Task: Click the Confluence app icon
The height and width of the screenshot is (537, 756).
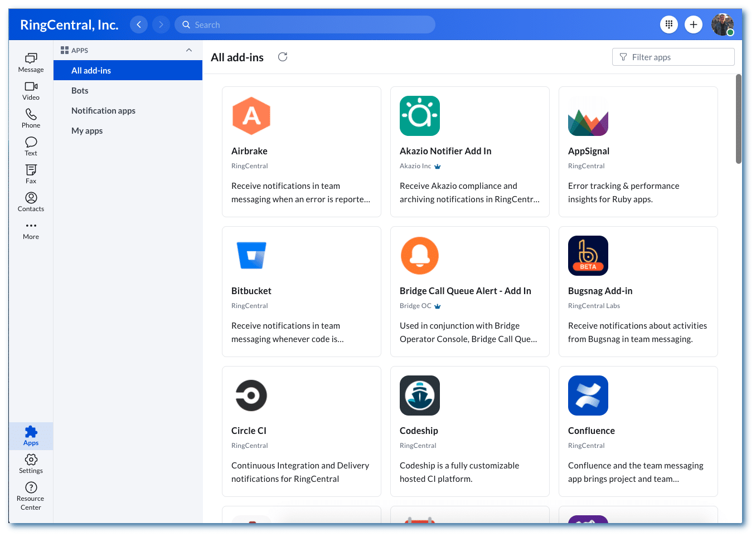Action: pyautogui.click(x=588, y=396)
